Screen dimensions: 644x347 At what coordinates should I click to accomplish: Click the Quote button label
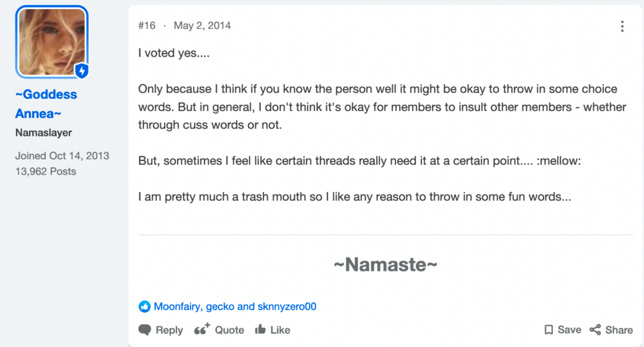tap(229, 330)
